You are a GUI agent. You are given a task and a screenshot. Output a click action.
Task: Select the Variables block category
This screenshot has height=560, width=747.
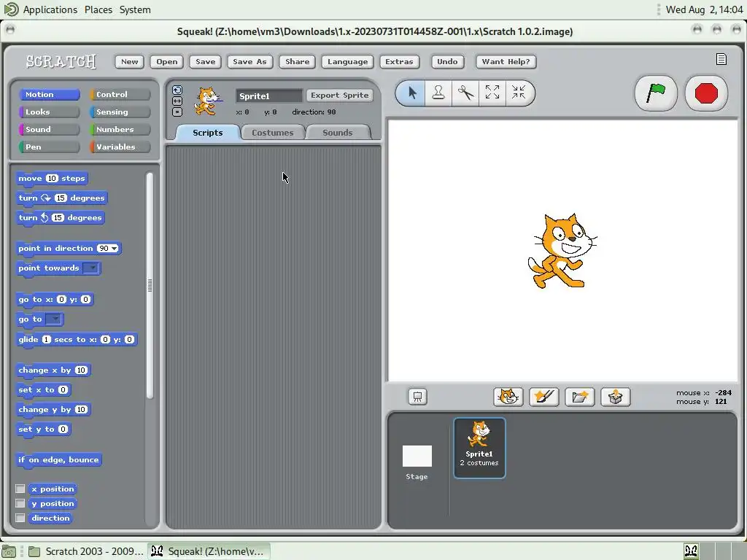click(x=120, y=147)
